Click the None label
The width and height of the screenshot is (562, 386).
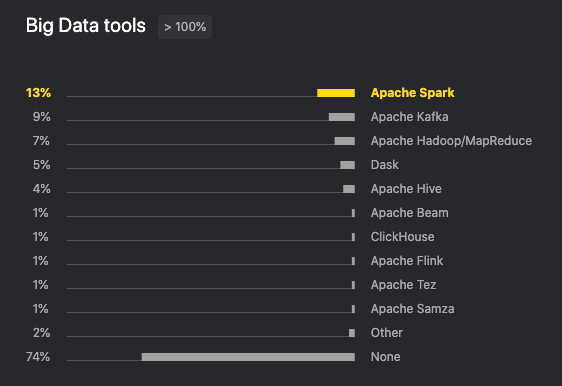coord(385,357)
